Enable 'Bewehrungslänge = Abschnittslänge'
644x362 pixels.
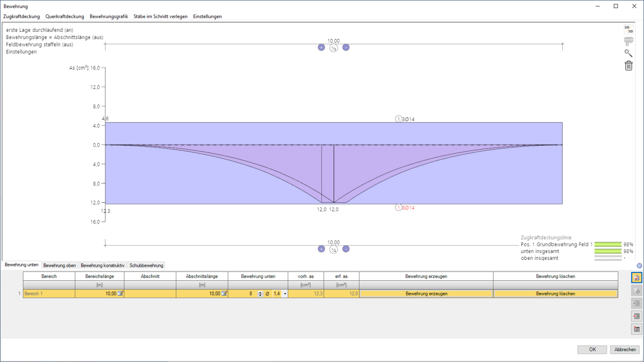tap(55, 37)
